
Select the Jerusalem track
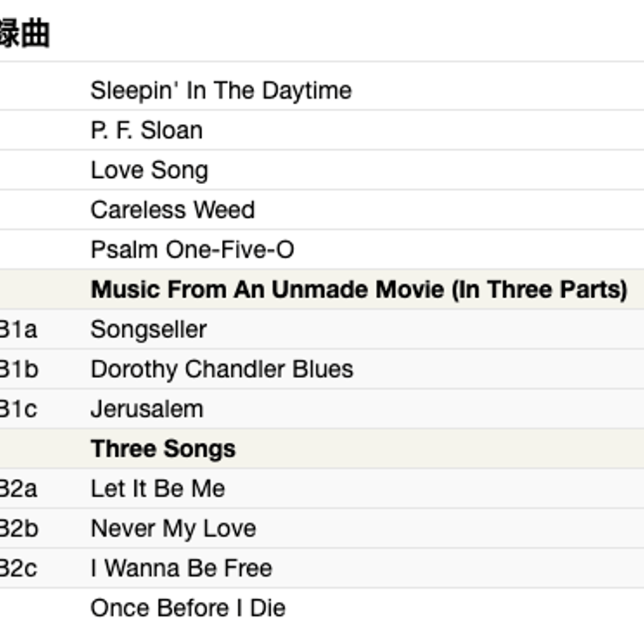coord(146,409)
